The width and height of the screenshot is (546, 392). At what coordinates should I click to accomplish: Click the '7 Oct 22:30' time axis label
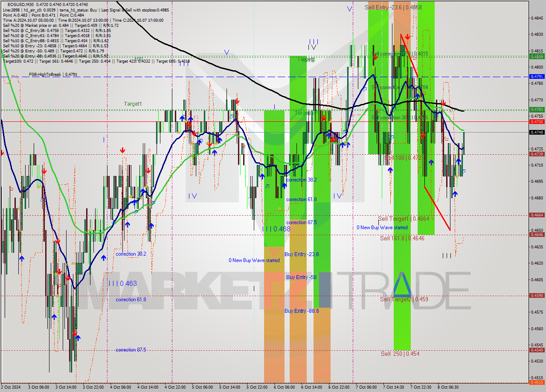point(421,387)
